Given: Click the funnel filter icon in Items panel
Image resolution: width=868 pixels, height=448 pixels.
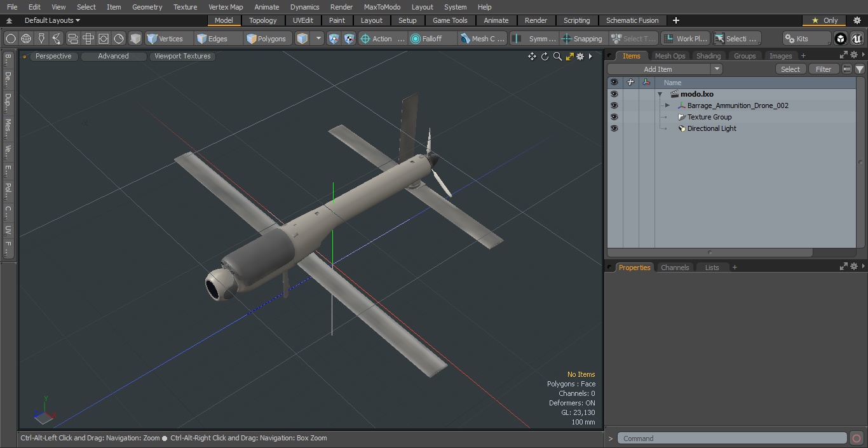Looking at the screenshot, I should pos(859,69).
